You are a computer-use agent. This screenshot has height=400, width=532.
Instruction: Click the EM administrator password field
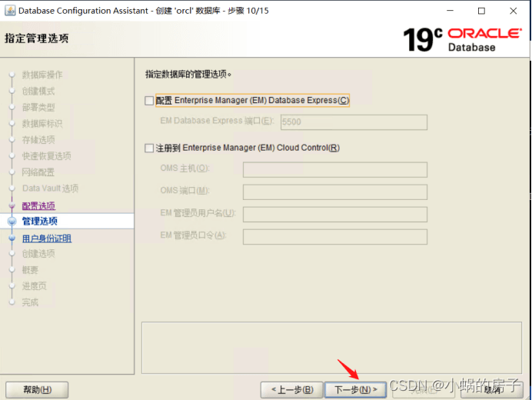tap(335, 237)
